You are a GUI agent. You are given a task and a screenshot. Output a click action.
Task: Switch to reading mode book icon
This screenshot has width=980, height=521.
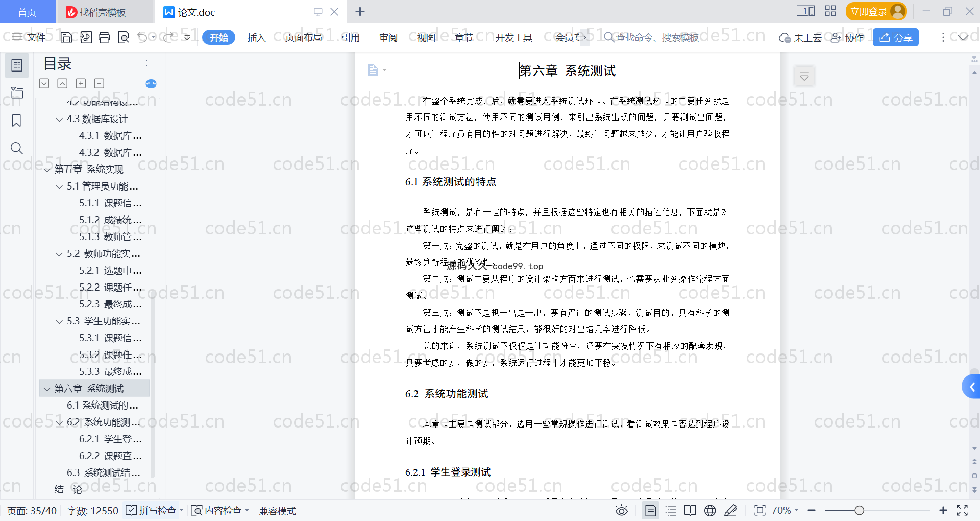690,510
